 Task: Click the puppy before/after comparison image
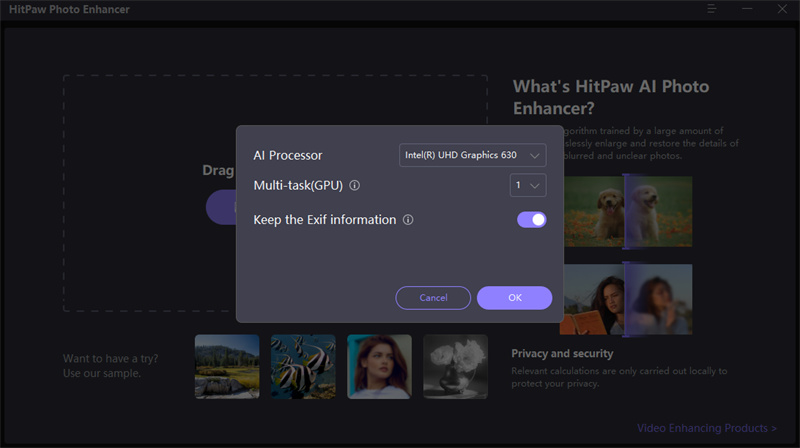[x=628, y=212]
